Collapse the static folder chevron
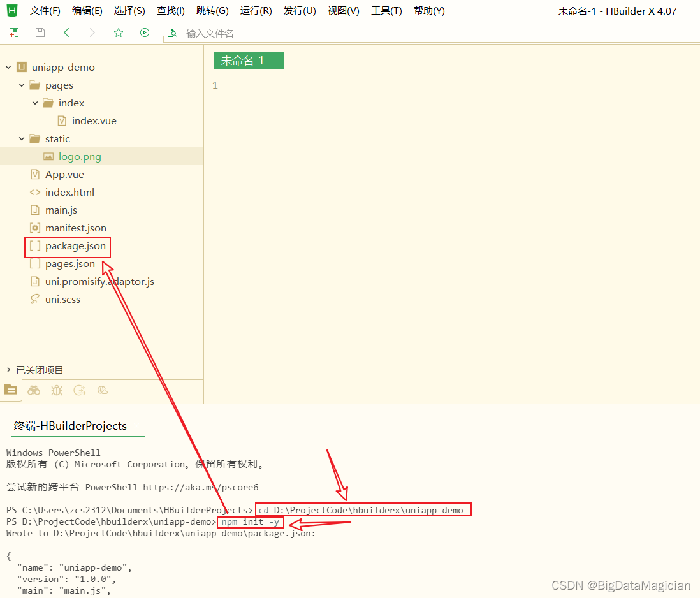Viewport: 700px width, 598px height. tap(22, 139)
